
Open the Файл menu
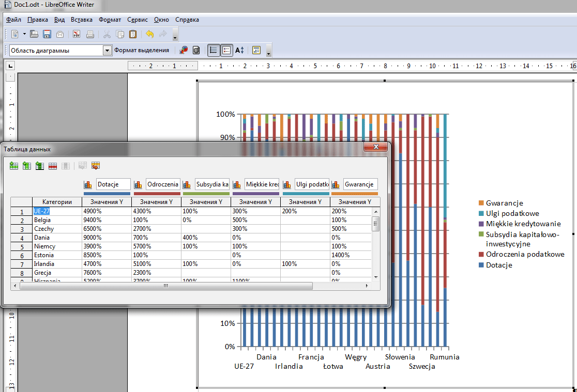(x=13, y=20)
